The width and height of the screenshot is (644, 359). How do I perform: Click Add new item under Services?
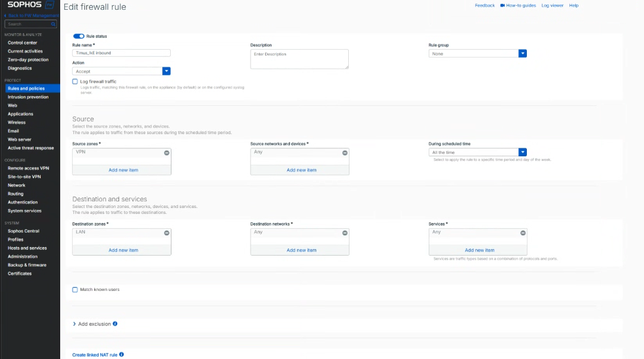(x=479, y=250)
